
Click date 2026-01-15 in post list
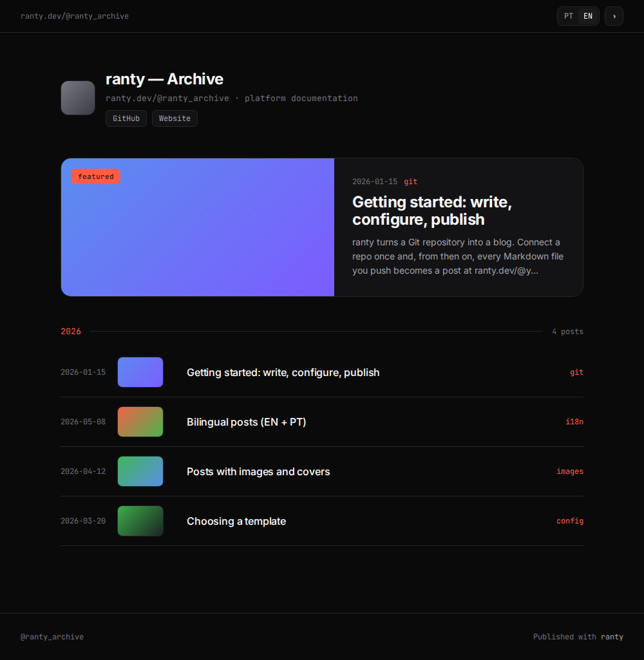pyautogui.click(x=83, y=372)
